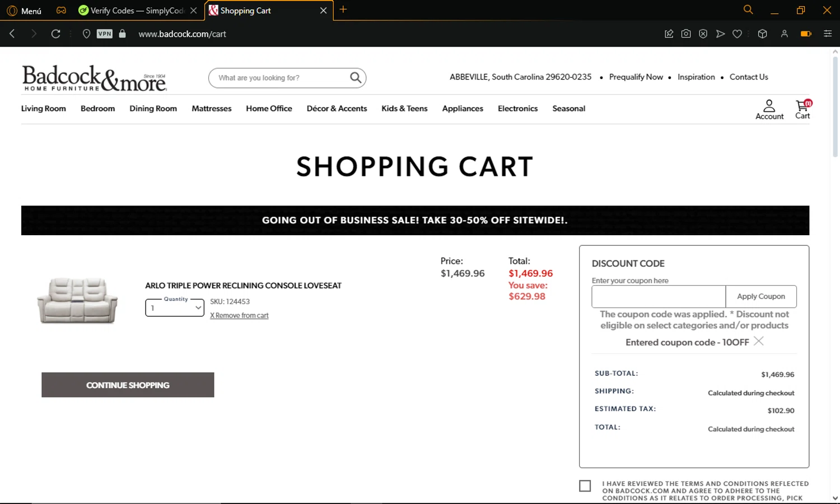Open the Appliances menu

pyautogui.click(x=463, y=109)
